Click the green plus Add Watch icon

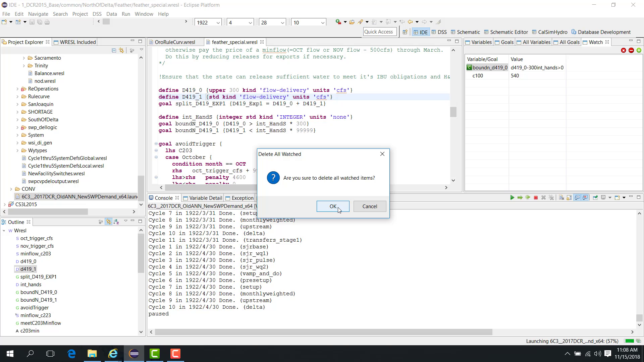coord(639,50)
